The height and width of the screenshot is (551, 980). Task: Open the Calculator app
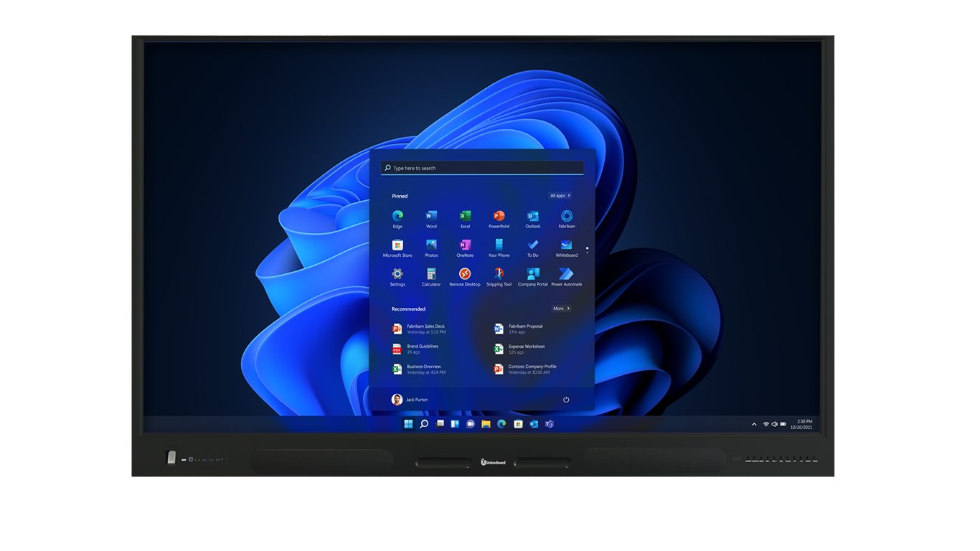tap(431, 274)
